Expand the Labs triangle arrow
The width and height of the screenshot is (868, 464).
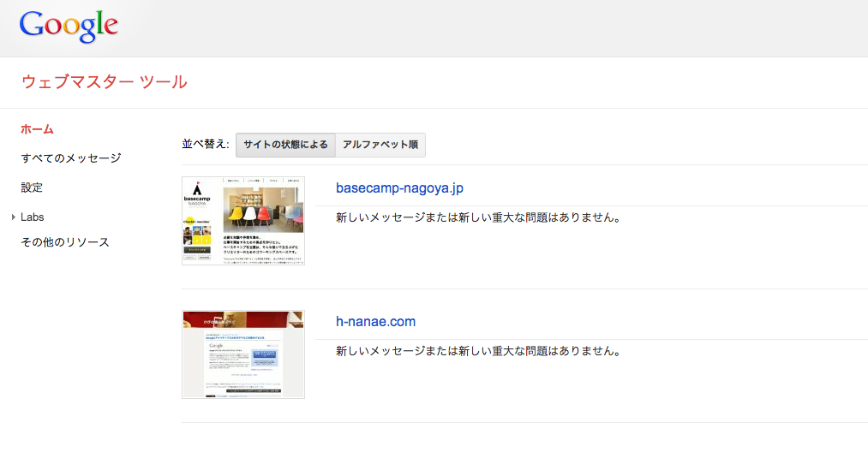(14, 217)
